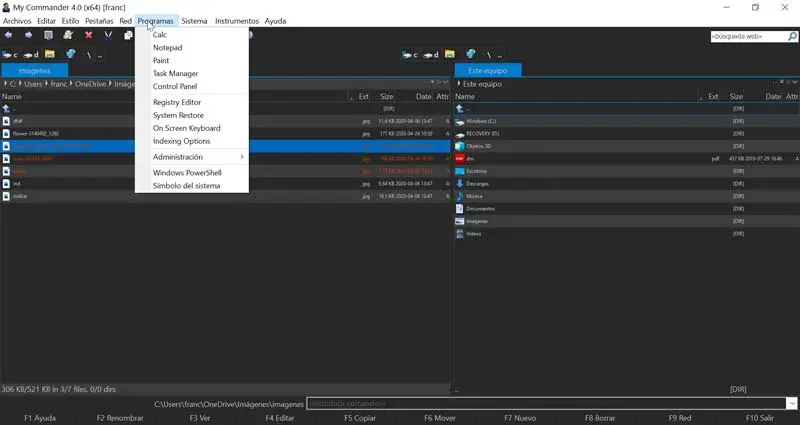This screenshot has height=425, width=800.
Task: Click the red X delete toolbar icon
Action: coord(88,35)
